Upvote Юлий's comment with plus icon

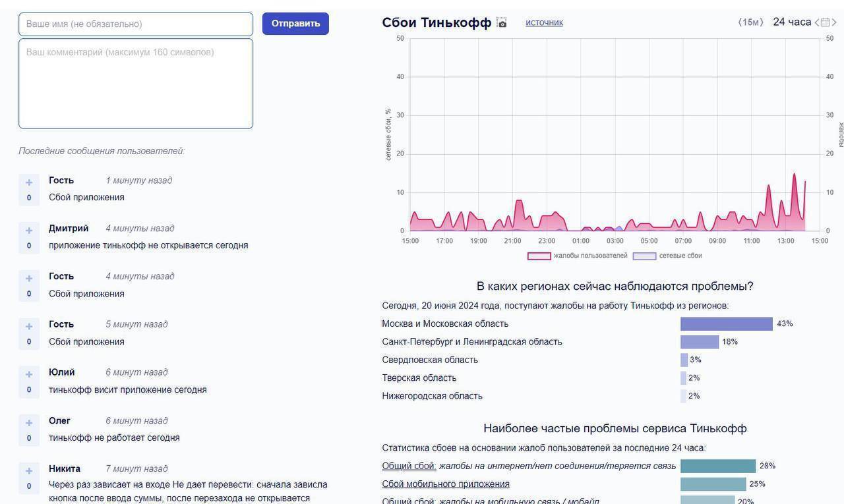(x=29, y=375)
